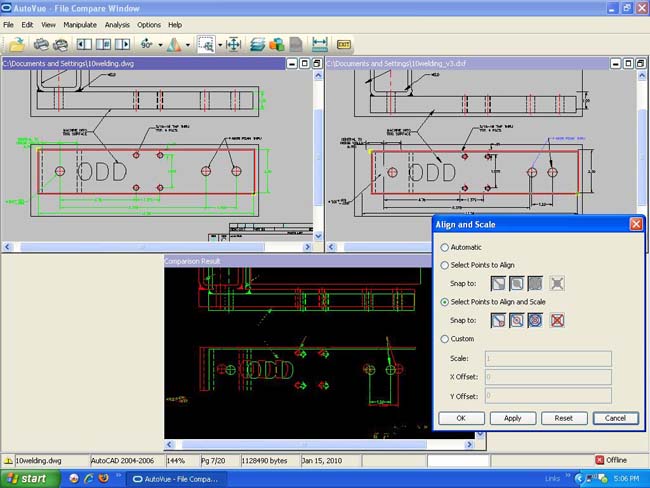Select the Zoom box tool icon
Image resolution: width=650 pixels, height=488 pixels.
coord(206,44)
